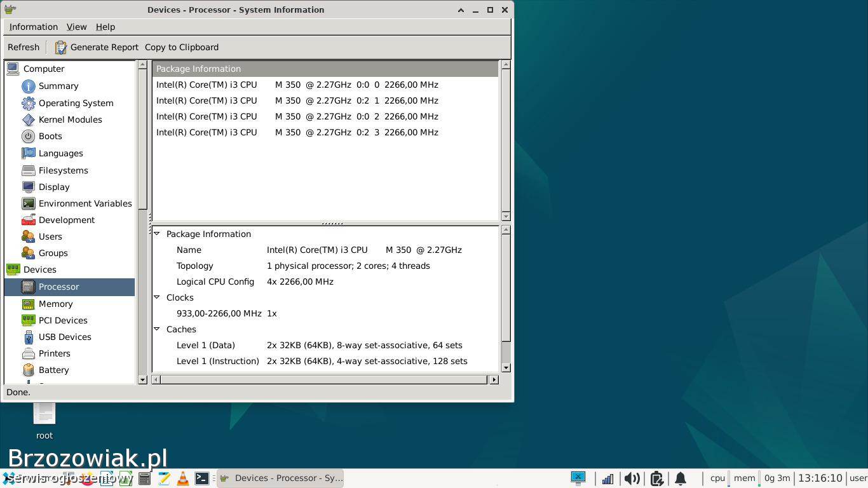Select the Kernel Modules icon in sidebar
This screenshot has width=868, height=488.
coord(28,119)
